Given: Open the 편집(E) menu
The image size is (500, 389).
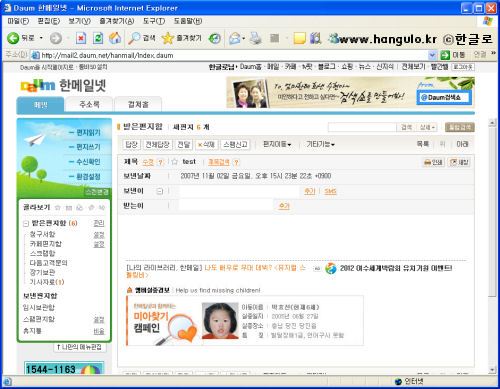Looking at the screenshot, I should [x=49, y=21].
